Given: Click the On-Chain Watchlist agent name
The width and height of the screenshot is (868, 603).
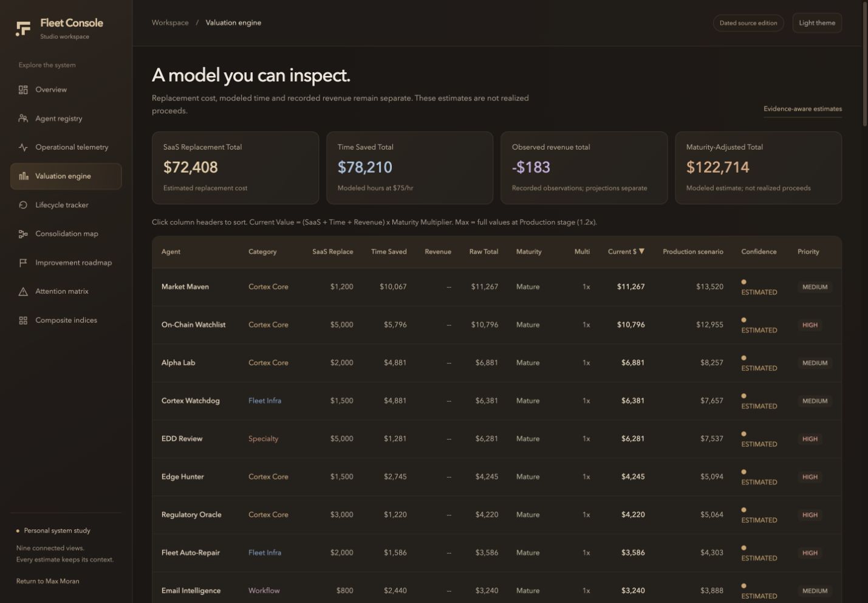Looking at the screenshot, I should click(x=193, y=325).
